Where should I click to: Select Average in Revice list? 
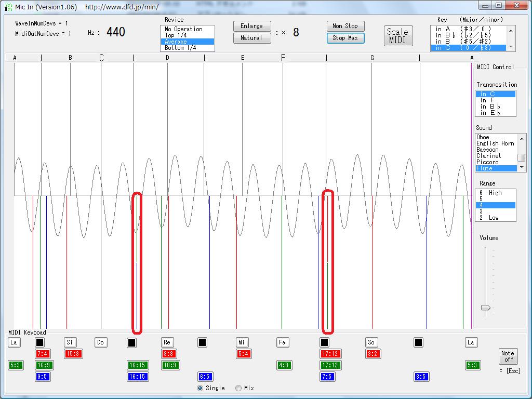tap(187, 42)
